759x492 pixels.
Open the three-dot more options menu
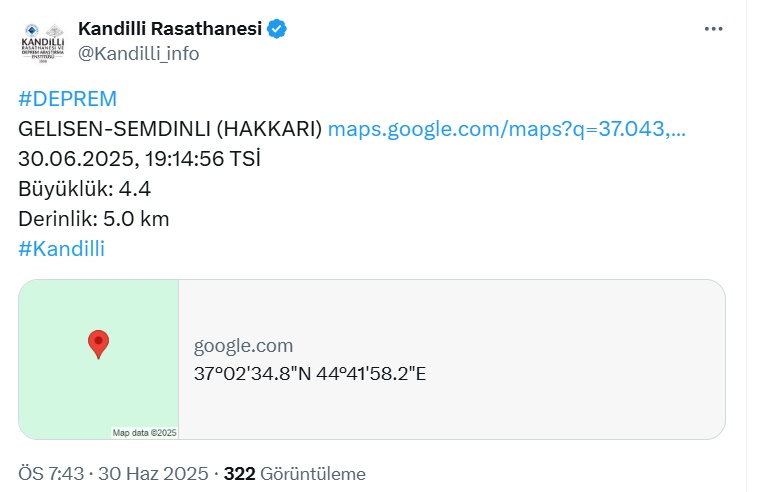point(713,29)
